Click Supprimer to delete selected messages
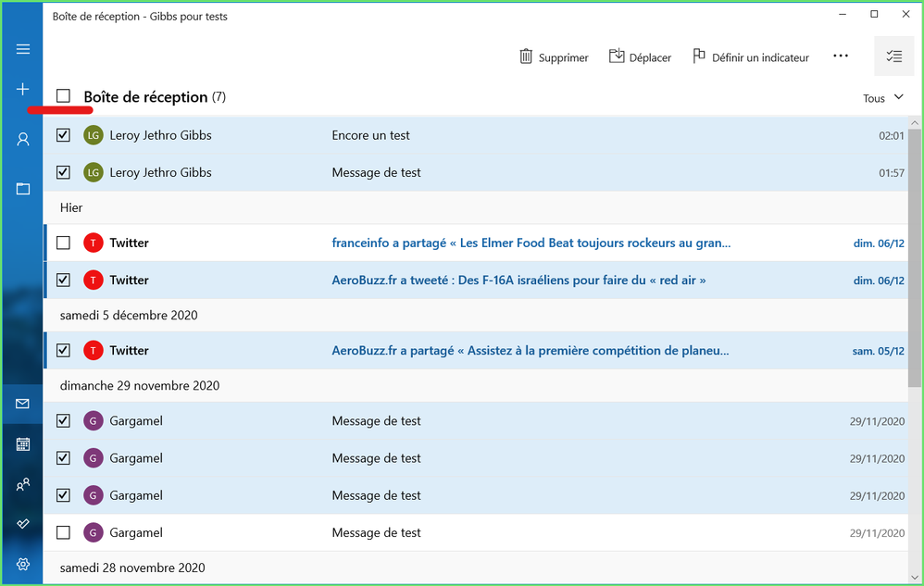Screen dimensions: 924x586 554,57
